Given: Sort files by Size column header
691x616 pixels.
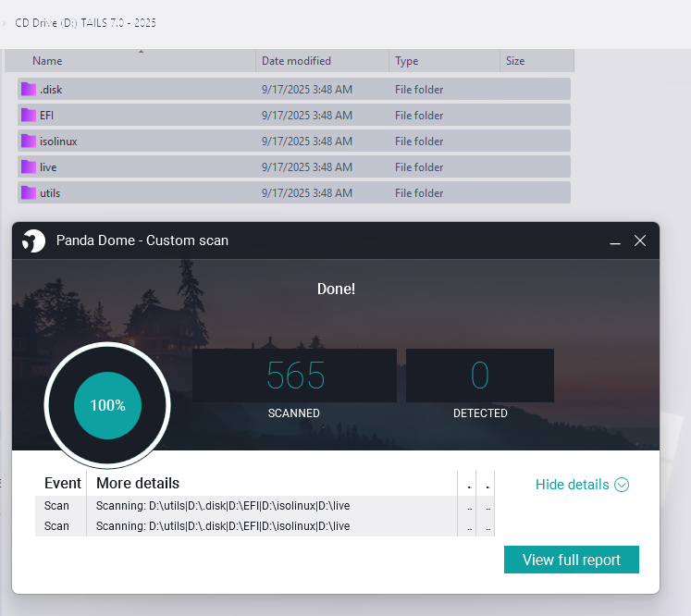Looking at the screenshot, I should (537, 61).
